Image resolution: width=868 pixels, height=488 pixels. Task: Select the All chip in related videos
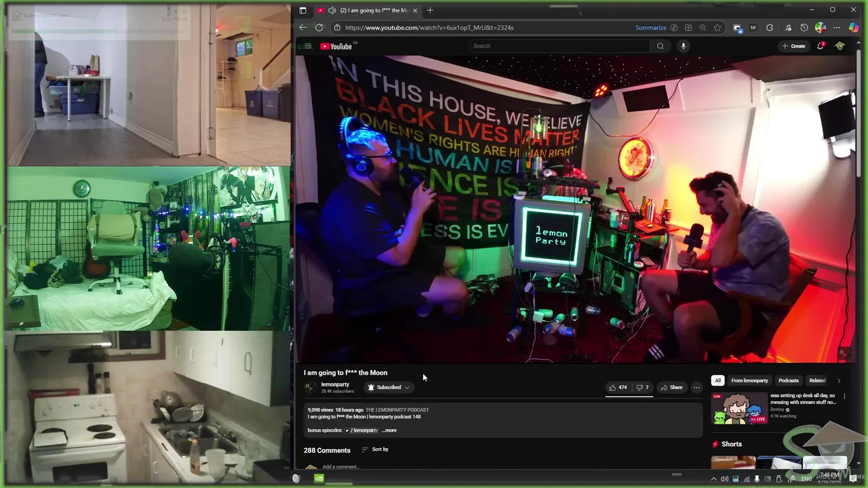point(717,380)
